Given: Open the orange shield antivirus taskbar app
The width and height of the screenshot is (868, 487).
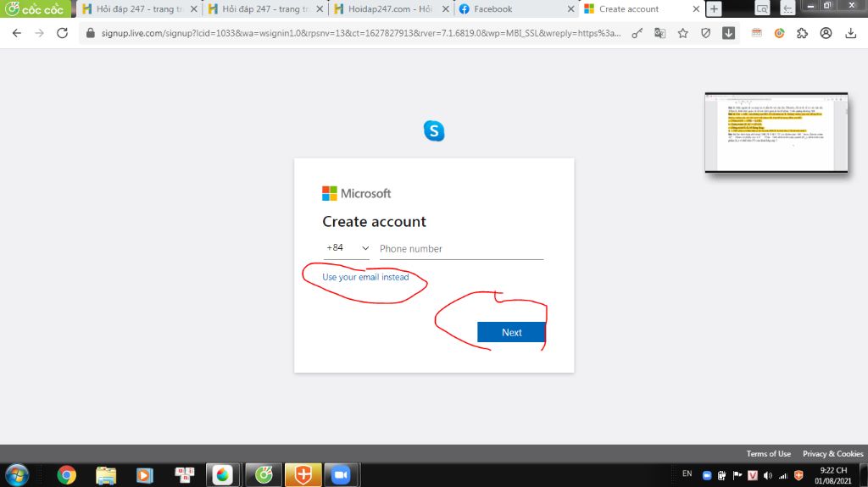Looking at the screenshot, I should point(303,475).
